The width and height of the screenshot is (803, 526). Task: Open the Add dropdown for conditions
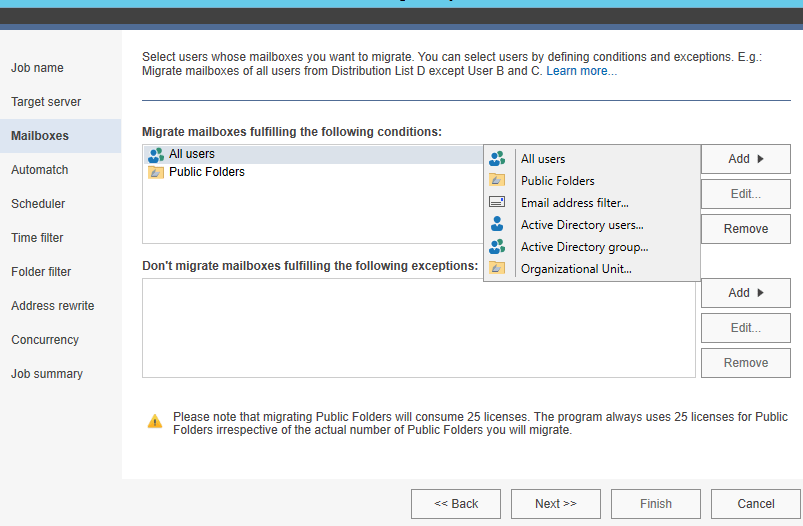(x=746, y=159)
